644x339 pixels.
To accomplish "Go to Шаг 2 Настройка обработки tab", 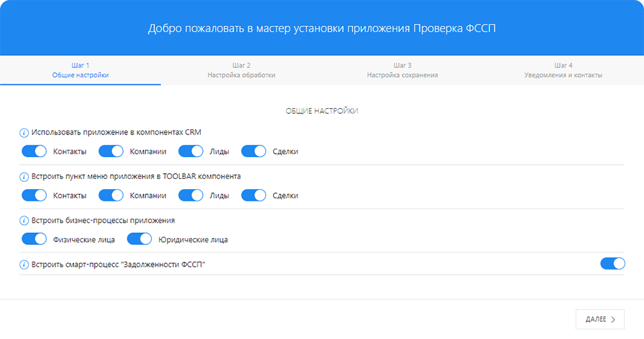I will (x=241, y=70).
